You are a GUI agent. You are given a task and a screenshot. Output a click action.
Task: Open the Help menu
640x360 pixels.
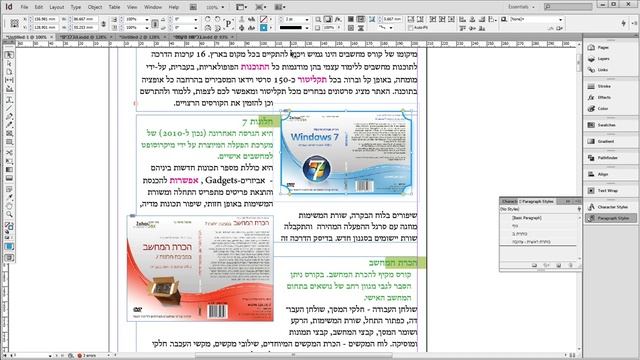174,7
